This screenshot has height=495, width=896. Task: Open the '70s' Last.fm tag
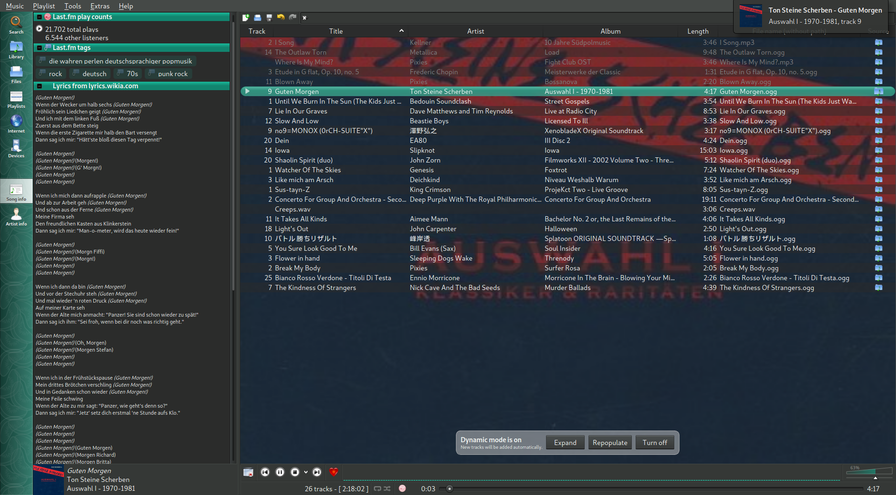(127, 74)
